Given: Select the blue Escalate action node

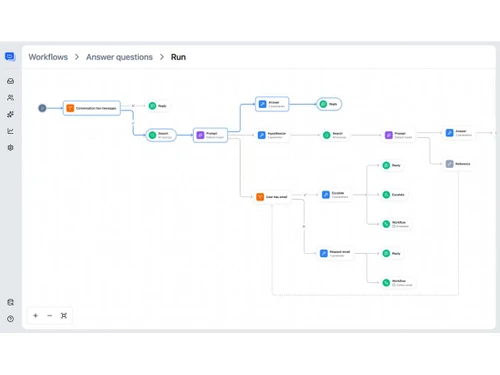Looking at the screenshot, I should click(x=336, y=195).
